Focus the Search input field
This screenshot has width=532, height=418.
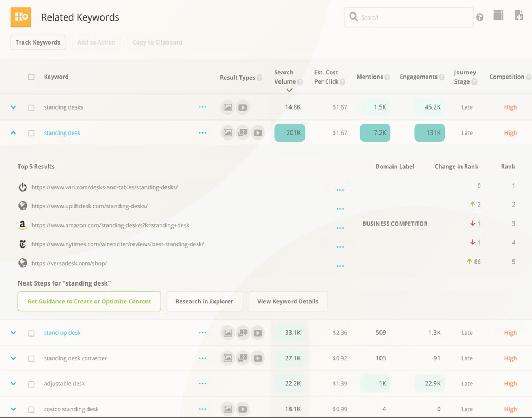tap(409, 17)
